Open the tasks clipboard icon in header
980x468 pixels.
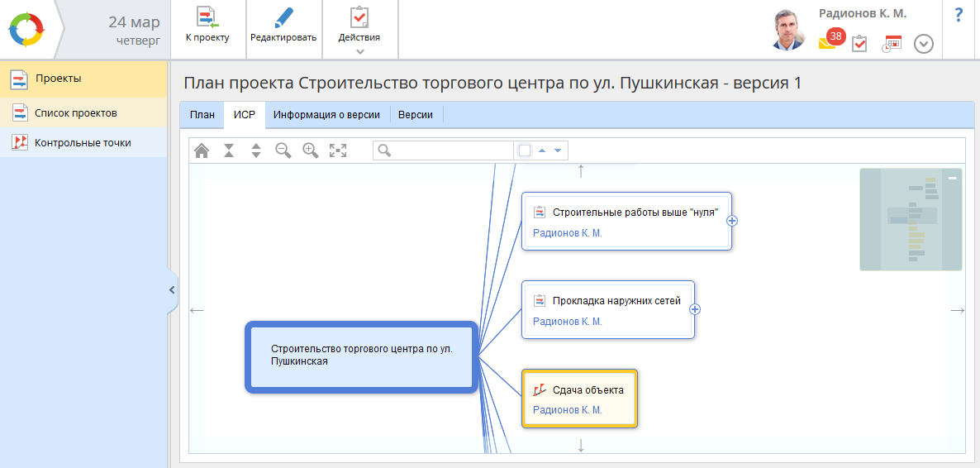click(859, 44)
